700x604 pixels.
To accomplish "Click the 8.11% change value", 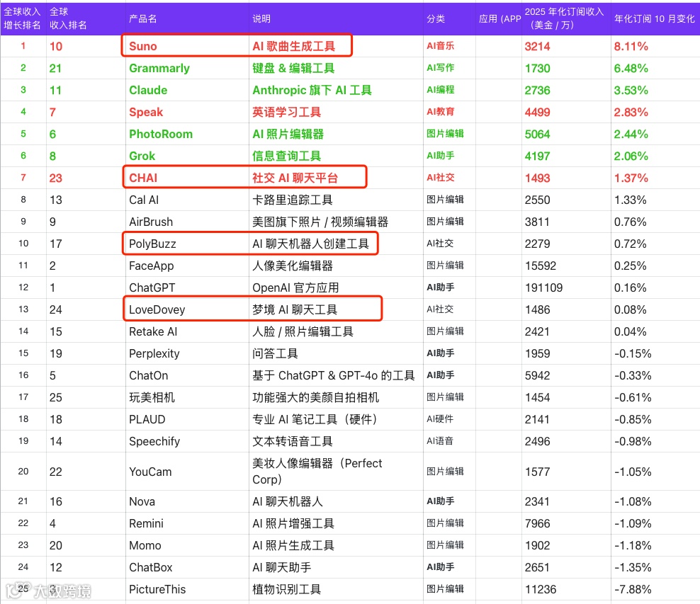I will point(631,47).
